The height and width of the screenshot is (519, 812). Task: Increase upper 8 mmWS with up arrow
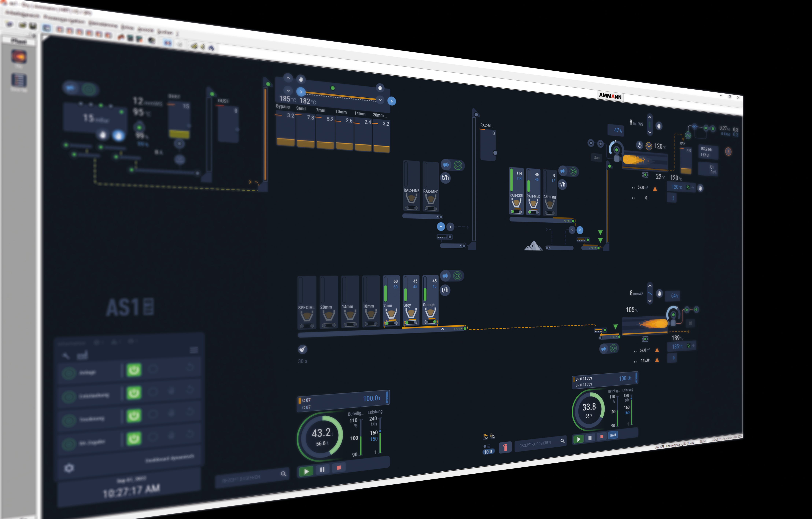click(x=650, y=117)
